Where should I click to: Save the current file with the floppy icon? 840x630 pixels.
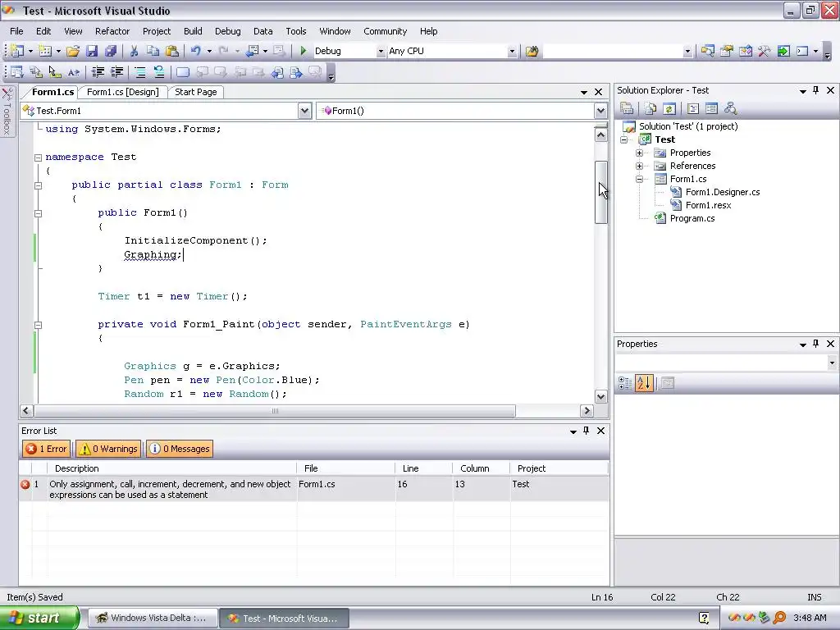[x=92, y=51]
